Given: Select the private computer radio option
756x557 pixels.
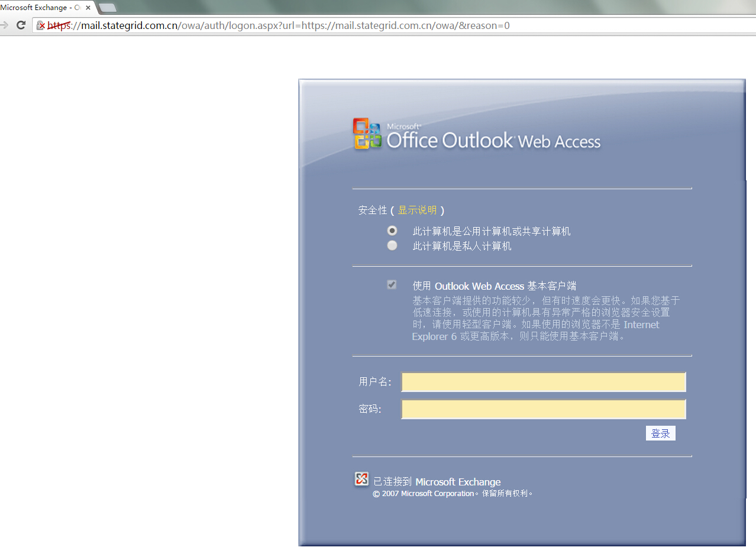Looking at the screenshot, I should pos(392,245).
